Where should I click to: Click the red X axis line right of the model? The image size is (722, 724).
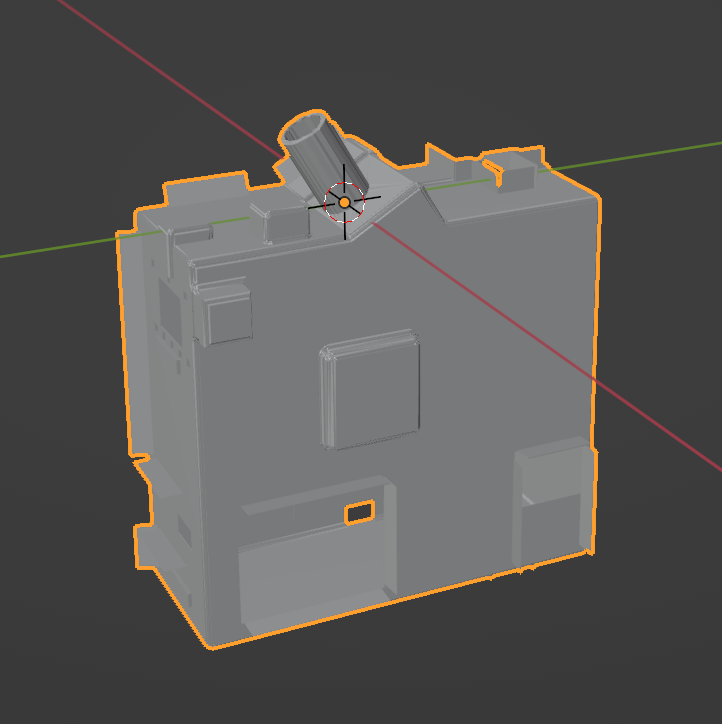point(660,426)
